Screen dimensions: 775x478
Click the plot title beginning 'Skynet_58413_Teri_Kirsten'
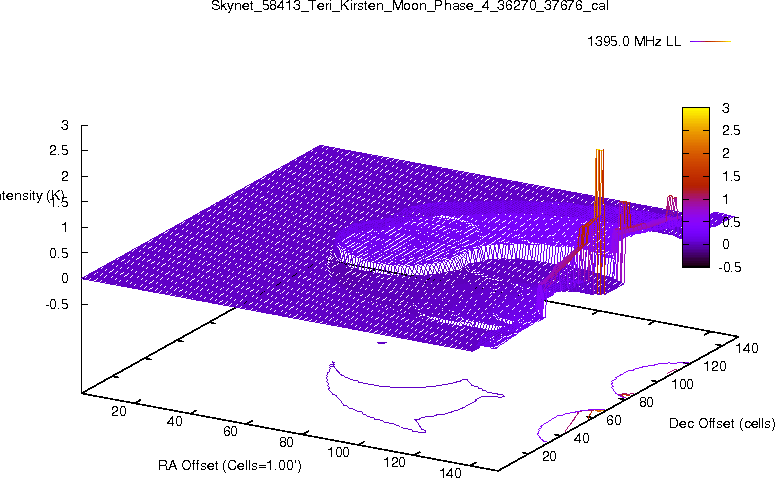(x=410, y=6)
